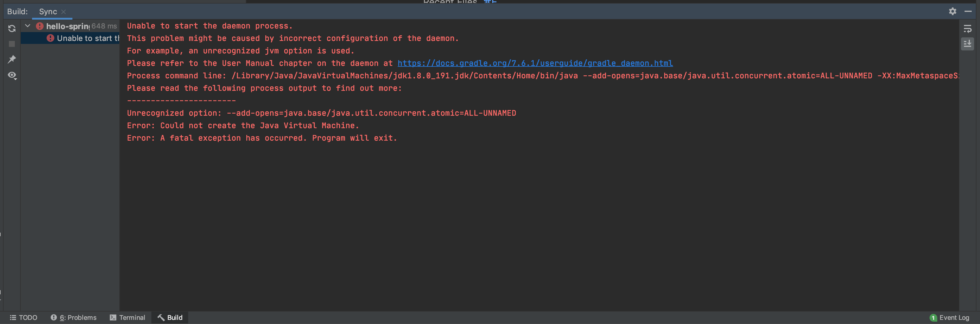
Task: Click the reload Gradle sync icon
Action: point(12,28)
